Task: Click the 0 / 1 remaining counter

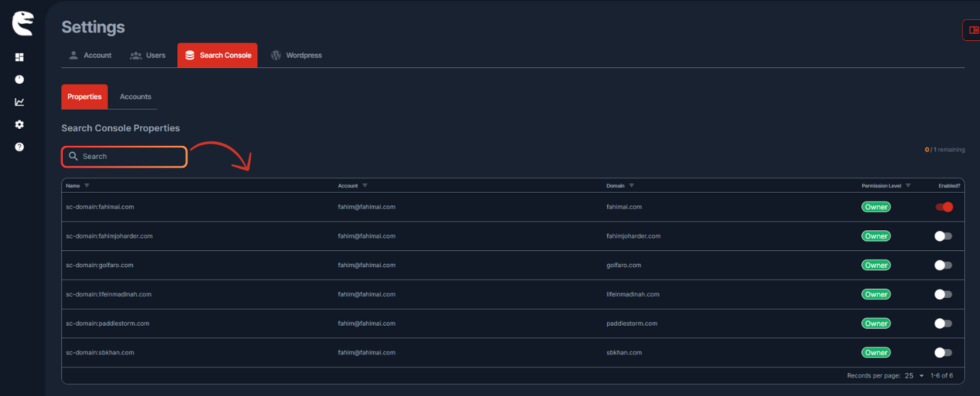Action: click(x=944, y=150)
